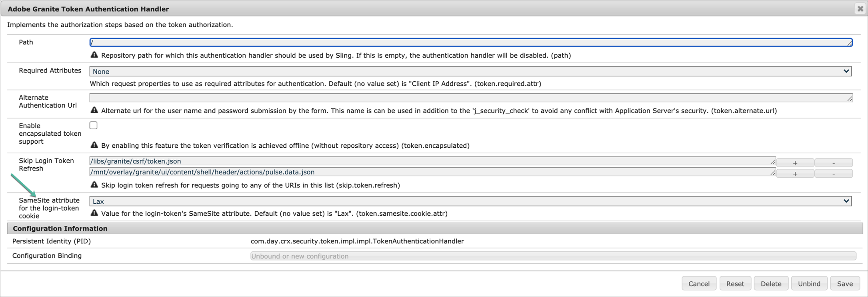
Task: Edit the /libs/granite/csrf/token.json entry field
Action: pyautogui.click(x=433, y=161)
